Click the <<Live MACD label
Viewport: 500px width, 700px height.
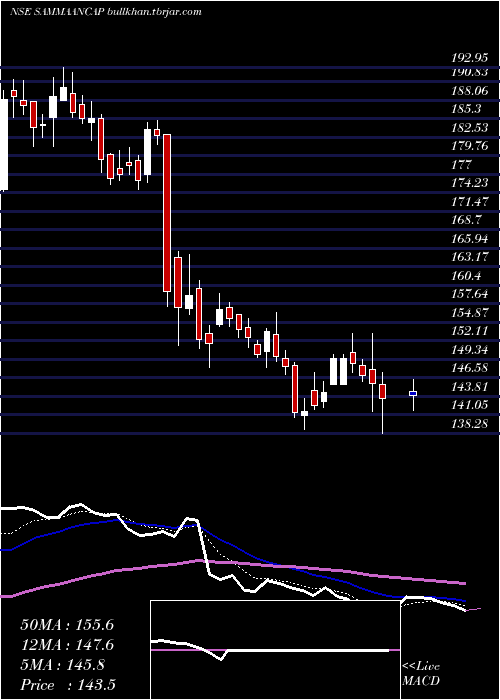pyautogui.click(x=421, y=674)
